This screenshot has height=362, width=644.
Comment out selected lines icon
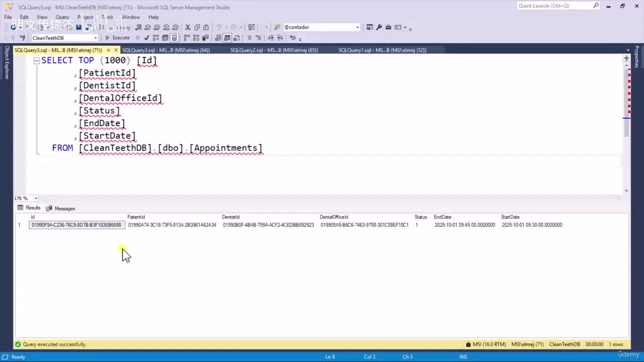[x=249, y=38]
